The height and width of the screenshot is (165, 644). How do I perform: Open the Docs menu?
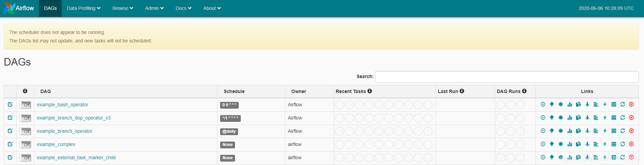point(183,8)
